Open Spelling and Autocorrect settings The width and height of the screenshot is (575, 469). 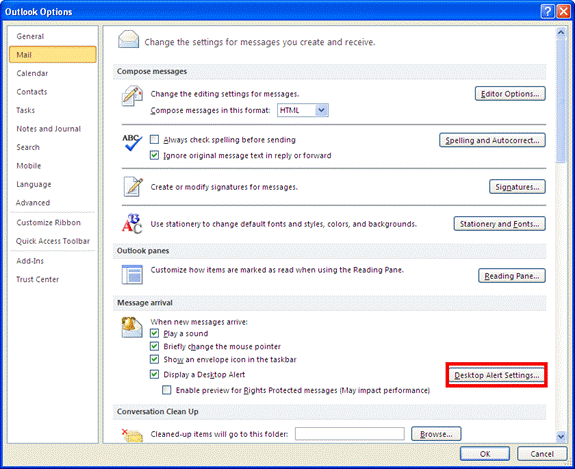pos(492,140)
